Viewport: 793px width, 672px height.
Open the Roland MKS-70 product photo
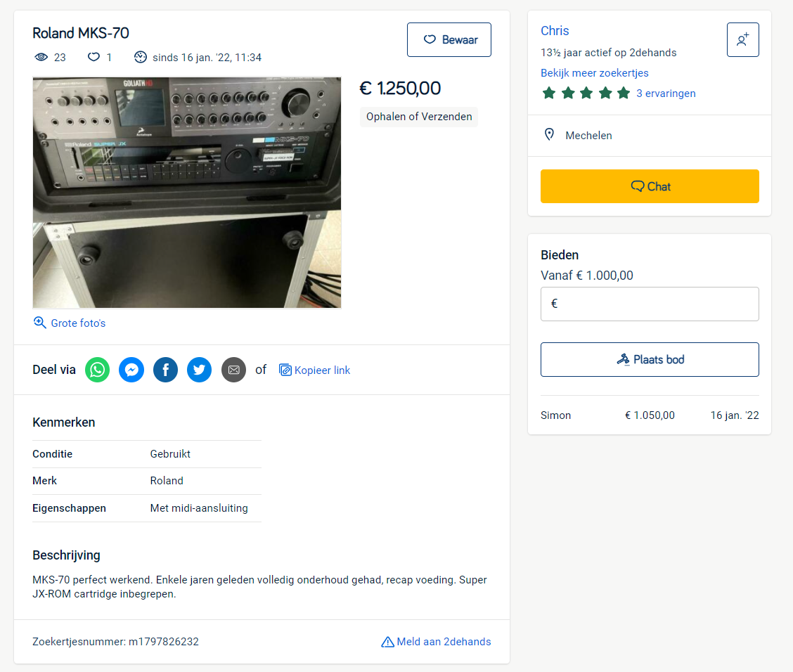click(186, 192)
